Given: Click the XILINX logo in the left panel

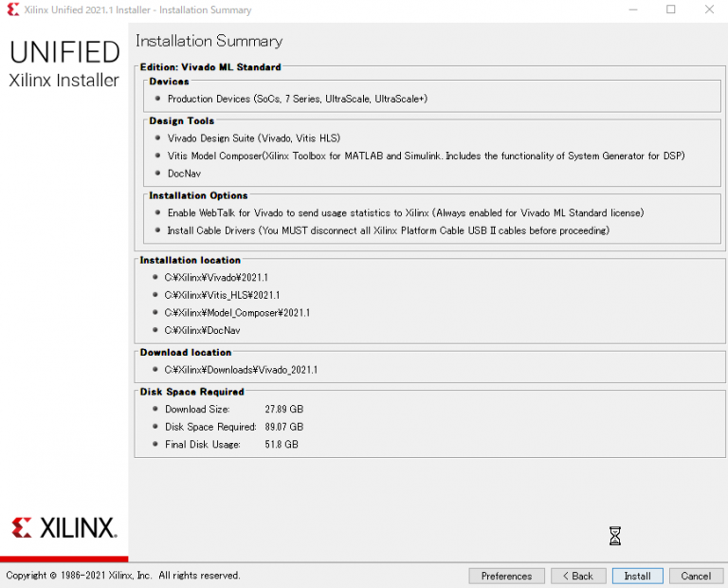Looking at the screenshot, I should coord(64,528).
